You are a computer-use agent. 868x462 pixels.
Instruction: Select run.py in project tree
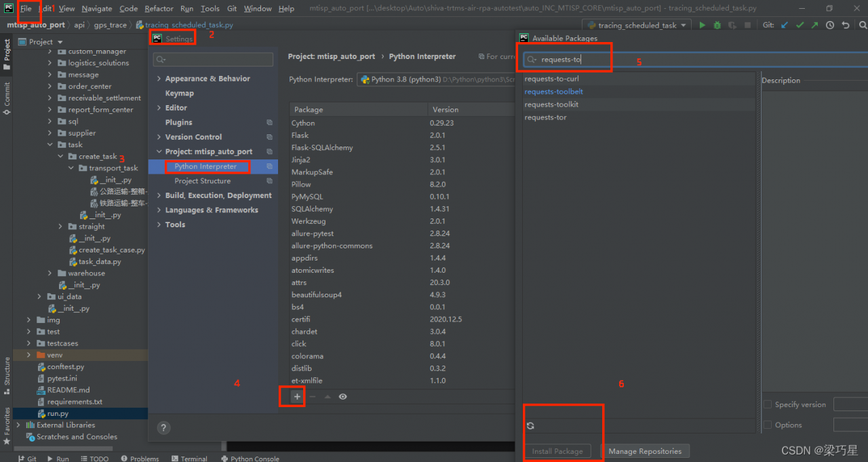(58, 414)
